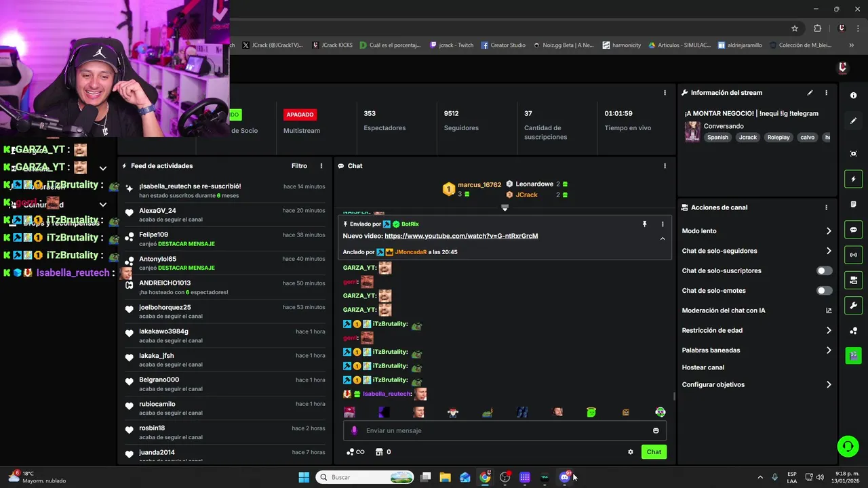Viewport: 868px width, 488px height.
Task: Bookmark page with browser star icon
Action: click(x=795, y=28)
